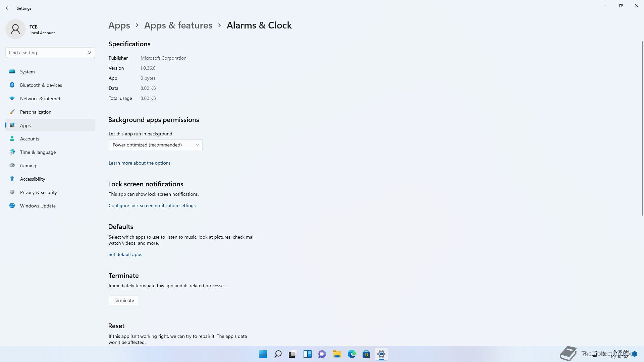Click the 1.0.36.0 version value
Image resolution: width=644 pixels, height=362 pixels.
(x=148, y=68)
